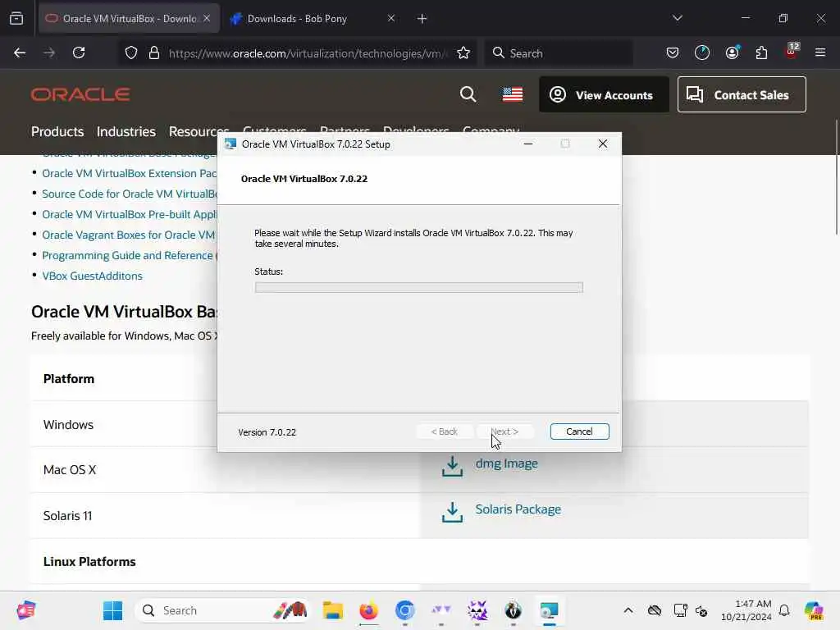Bookmark this page with the star
840x630 pixels.
(x=463, y=53)
